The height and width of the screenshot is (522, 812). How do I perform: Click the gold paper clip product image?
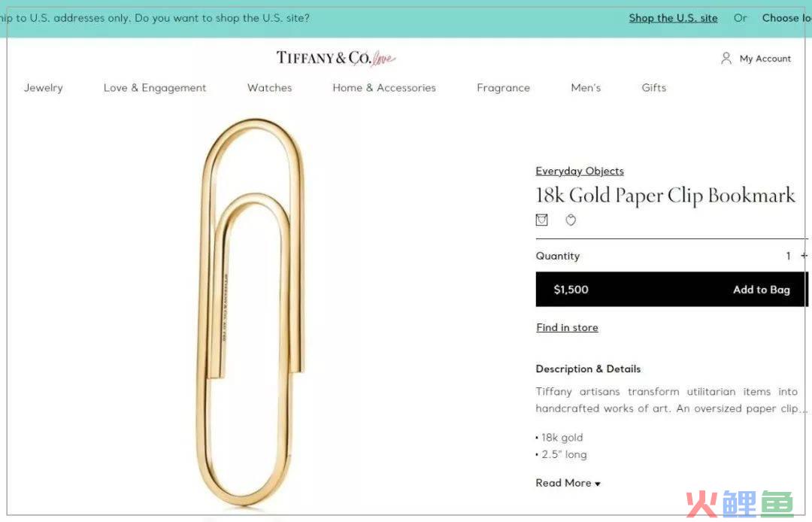[252, 311]
